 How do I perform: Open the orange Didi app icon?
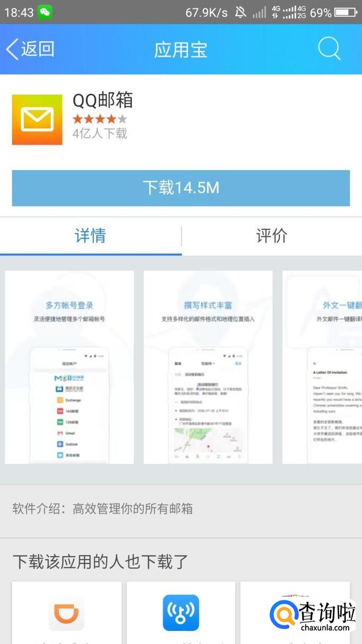point(66,613)
